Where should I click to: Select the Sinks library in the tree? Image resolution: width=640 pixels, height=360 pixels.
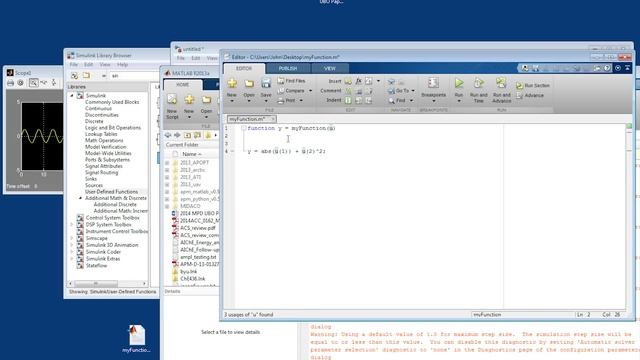click(91, 179)
